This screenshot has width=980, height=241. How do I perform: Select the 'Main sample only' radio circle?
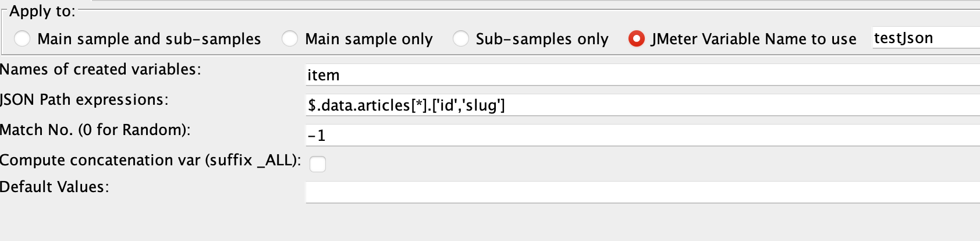pyautogui.click(x=290, y=39)
